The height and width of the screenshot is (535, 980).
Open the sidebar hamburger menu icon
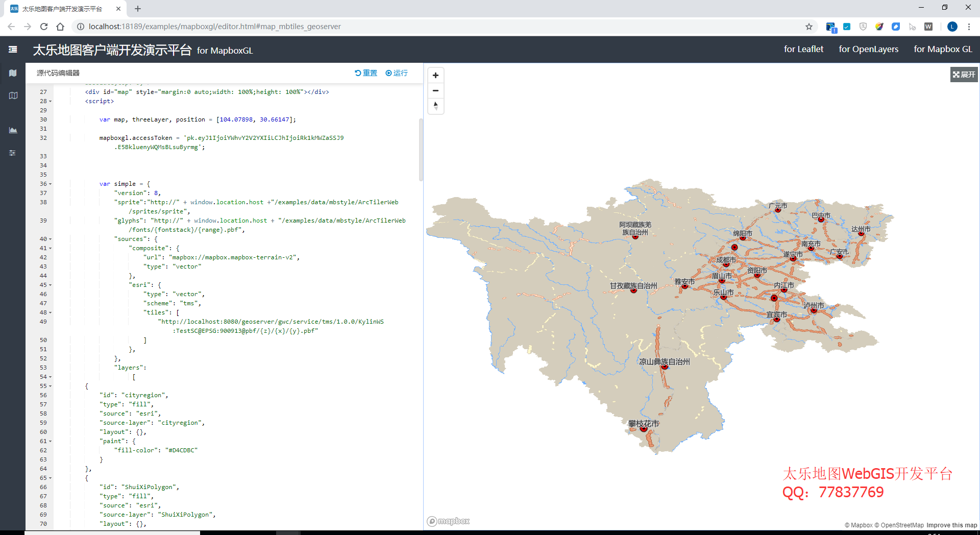(x=13, y=50)
